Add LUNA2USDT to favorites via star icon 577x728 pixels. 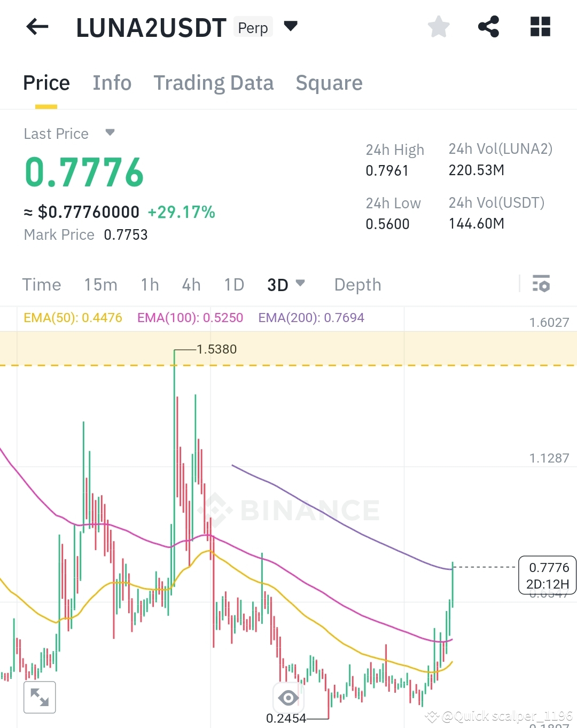pos(438,26)
